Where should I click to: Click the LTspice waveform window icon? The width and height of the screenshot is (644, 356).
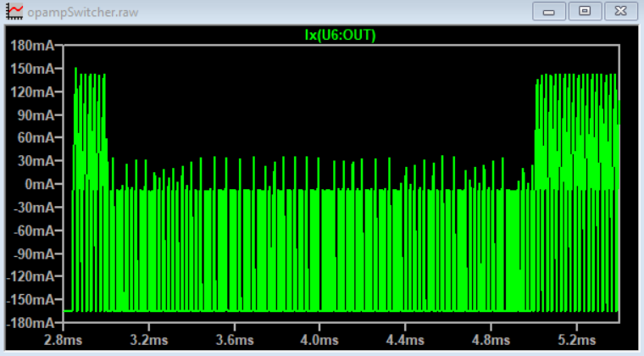[14, 12]
